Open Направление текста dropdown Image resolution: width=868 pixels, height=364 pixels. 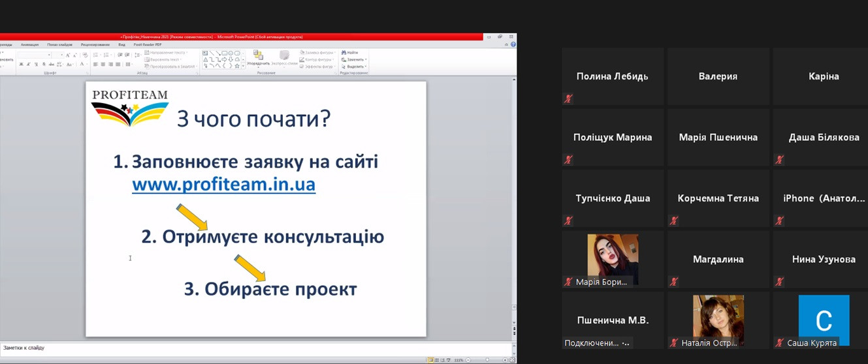(166, 52)
